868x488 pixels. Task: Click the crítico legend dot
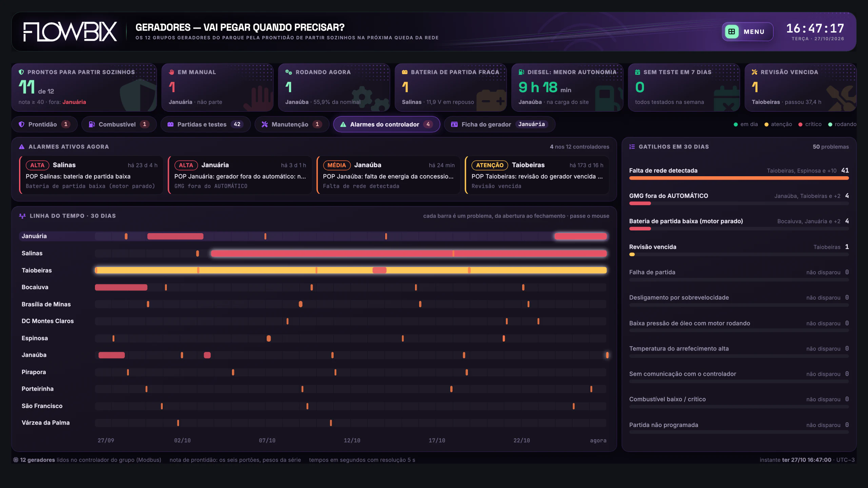801,125
